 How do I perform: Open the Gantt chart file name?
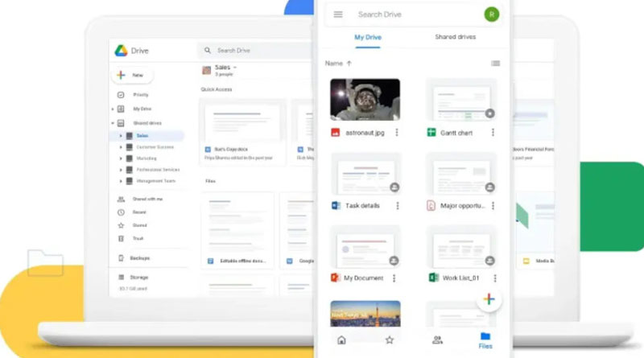[456, 133]
